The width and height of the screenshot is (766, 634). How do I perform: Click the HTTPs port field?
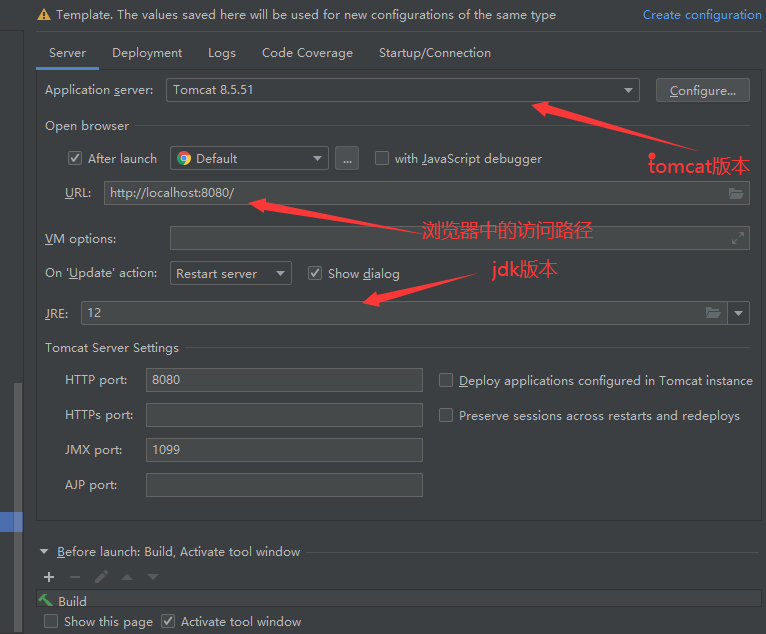(284, 415)
